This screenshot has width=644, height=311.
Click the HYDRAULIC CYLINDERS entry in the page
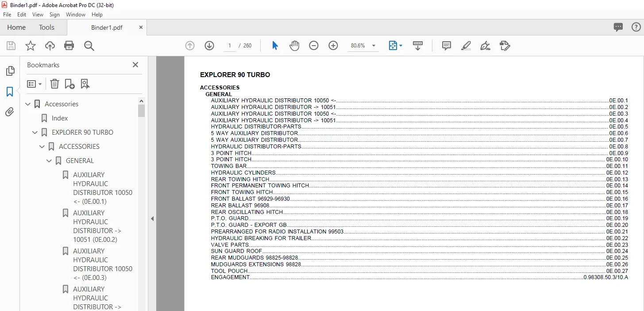click(x=419, y=173)
